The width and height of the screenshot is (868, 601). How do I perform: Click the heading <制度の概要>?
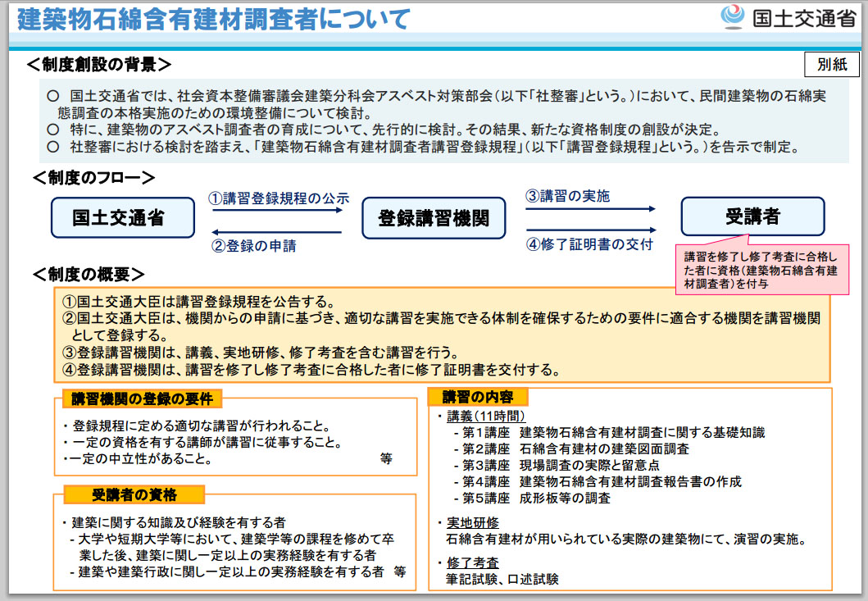click(89, 274)
